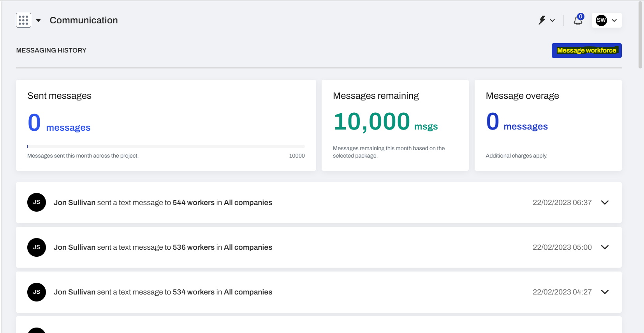Open the lightning bolt quick actions menu
The image size is (644, 333).
[542, 20]
